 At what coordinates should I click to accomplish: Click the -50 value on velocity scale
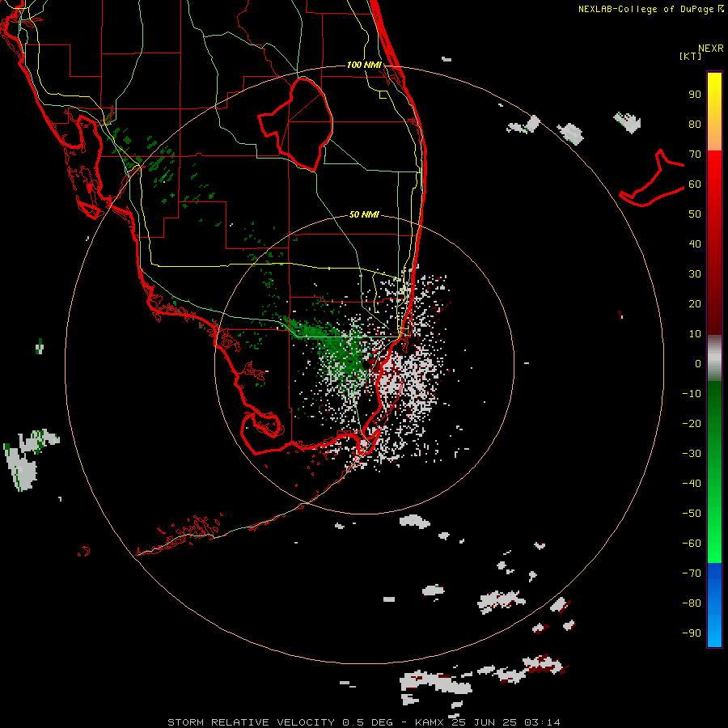pyautogui.click(x=692, y=513)
